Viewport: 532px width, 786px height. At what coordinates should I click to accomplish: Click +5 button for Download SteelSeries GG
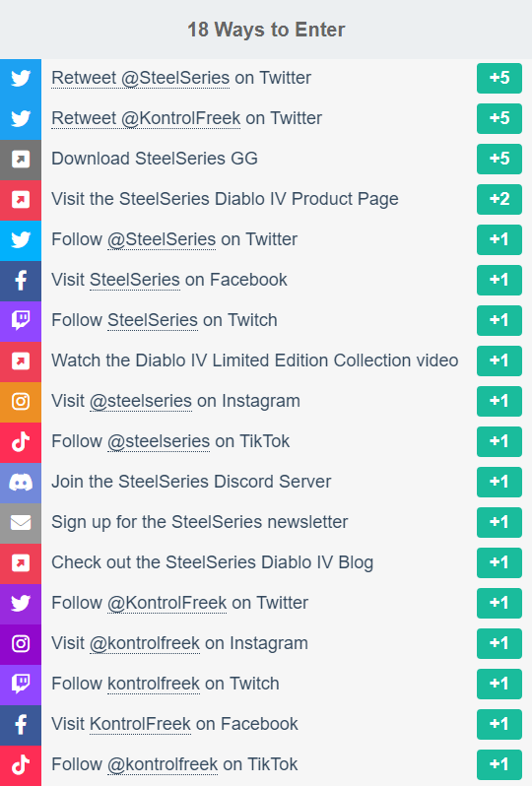pyautogui.click(x=499, y=159)
